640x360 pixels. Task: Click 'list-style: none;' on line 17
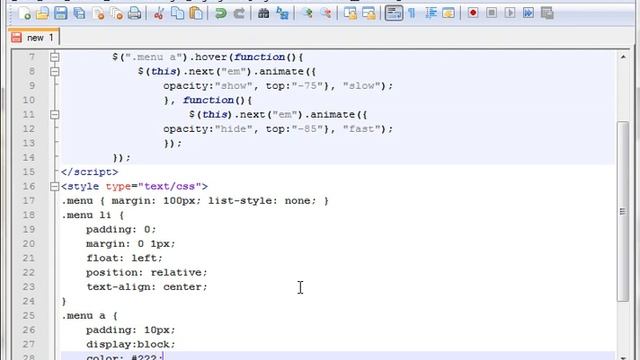262,201
